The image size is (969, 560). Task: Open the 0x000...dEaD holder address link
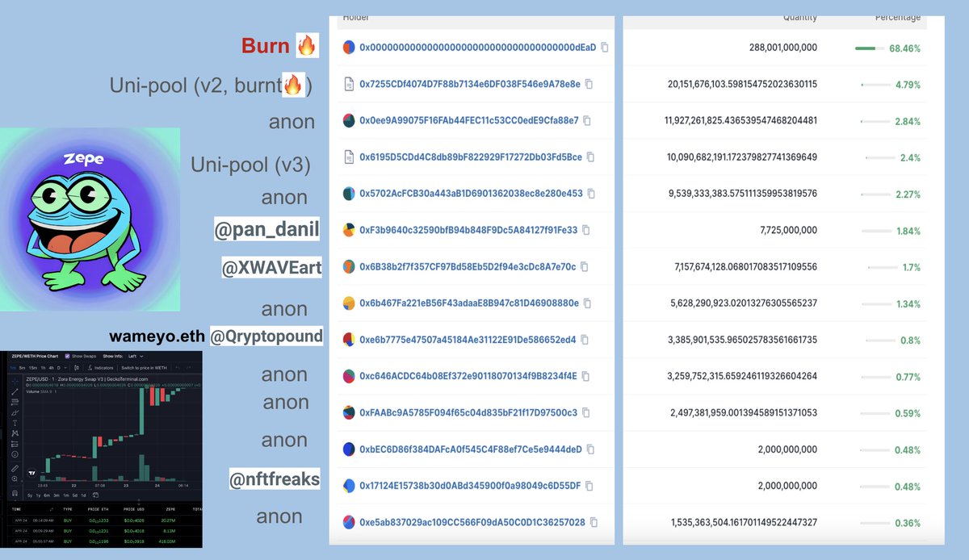tap(477, 48)
